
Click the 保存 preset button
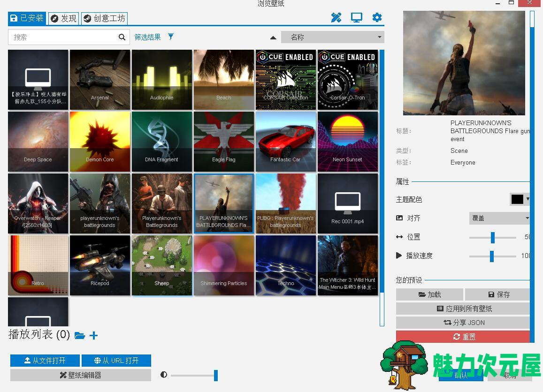pyautogui.click(x=497, y=294)
